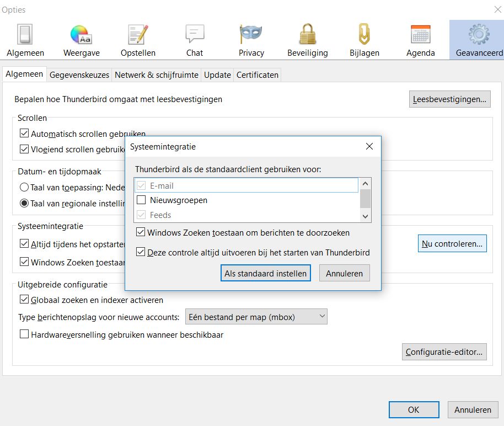
Task: Select the Agenda calendar icon
Action: 421,35
